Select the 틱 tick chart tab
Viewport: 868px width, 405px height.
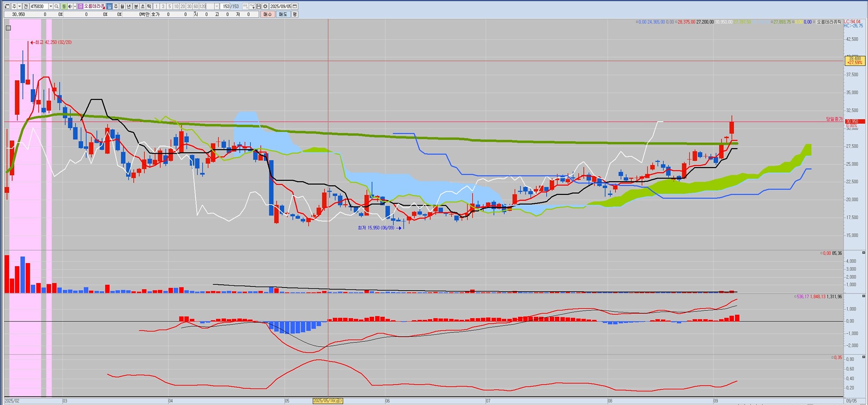149,6
